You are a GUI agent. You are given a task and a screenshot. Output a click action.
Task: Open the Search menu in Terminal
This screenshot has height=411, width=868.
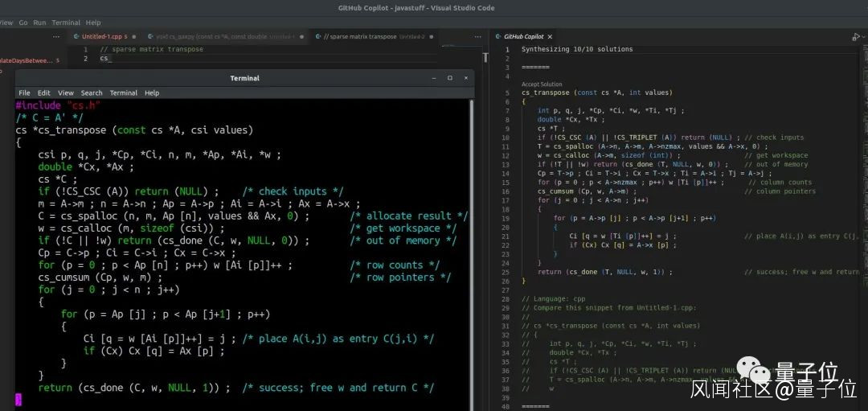point(92,93)
